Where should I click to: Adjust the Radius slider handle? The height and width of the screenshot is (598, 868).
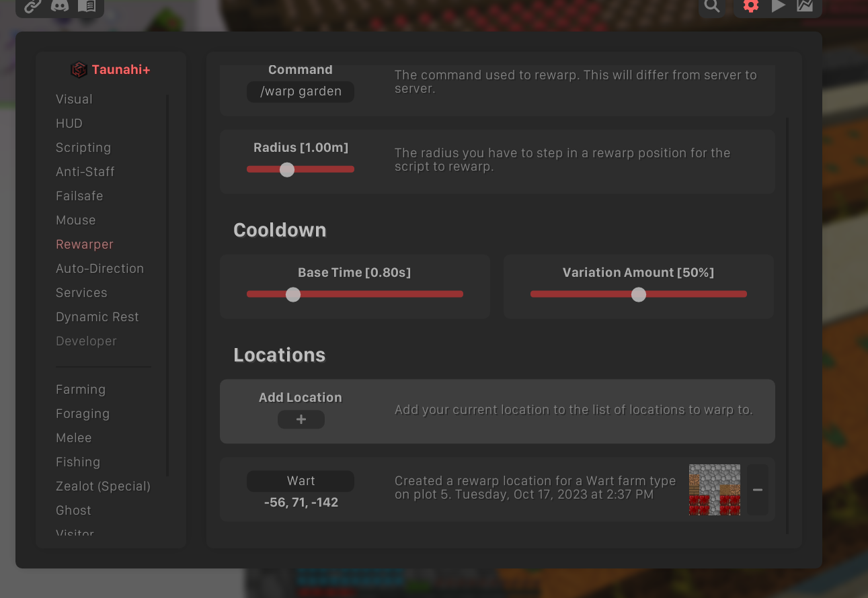click(x=287, y=169)
